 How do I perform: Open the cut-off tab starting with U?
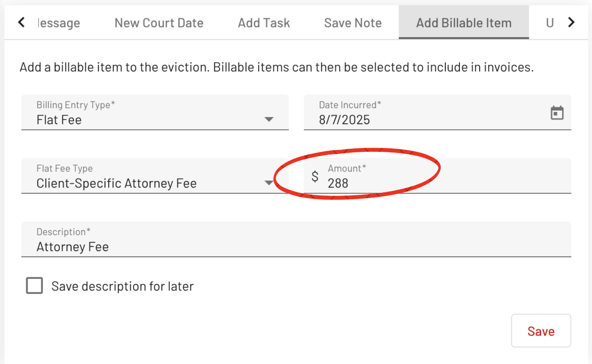coord(550,23)
